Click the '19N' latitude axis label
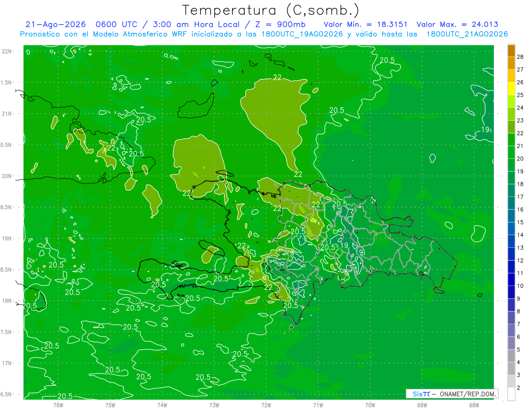The width and height of the screenshot is (532, 411). tap(7, 239)
